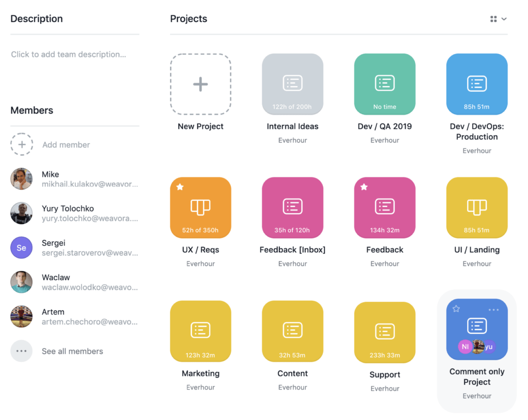
Task: Open the ellipsis menu on Comment only Project
Action: coord(494,309)
